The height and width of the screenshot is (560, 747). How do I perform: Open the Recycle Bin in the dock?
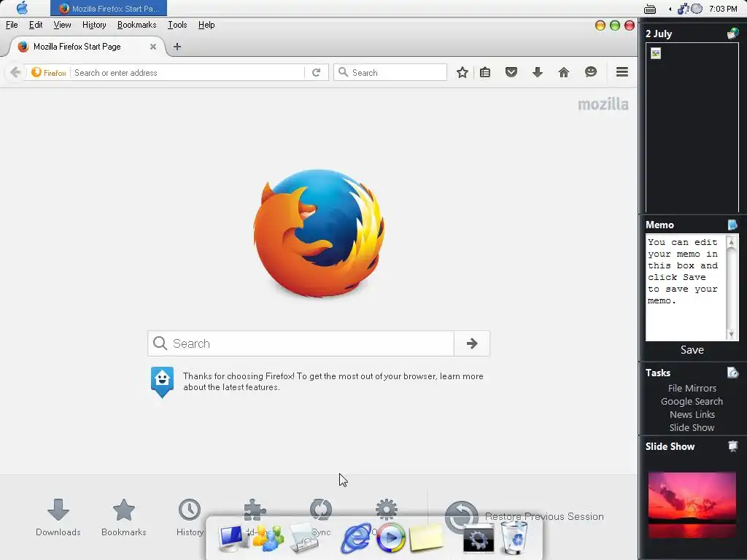coord(514,537)
